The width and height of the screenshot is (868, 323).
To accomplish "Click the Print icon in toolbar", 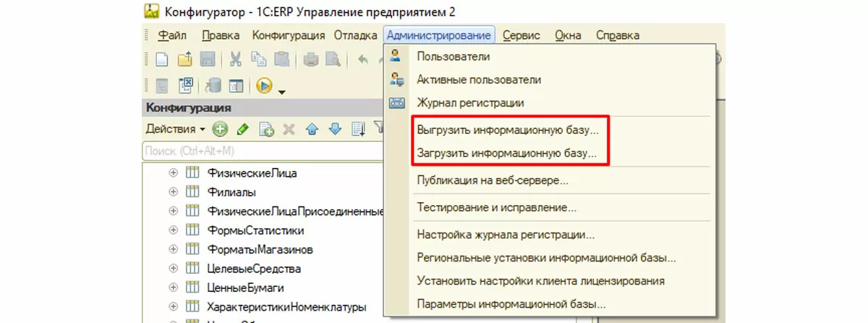I will pos(311,60).
